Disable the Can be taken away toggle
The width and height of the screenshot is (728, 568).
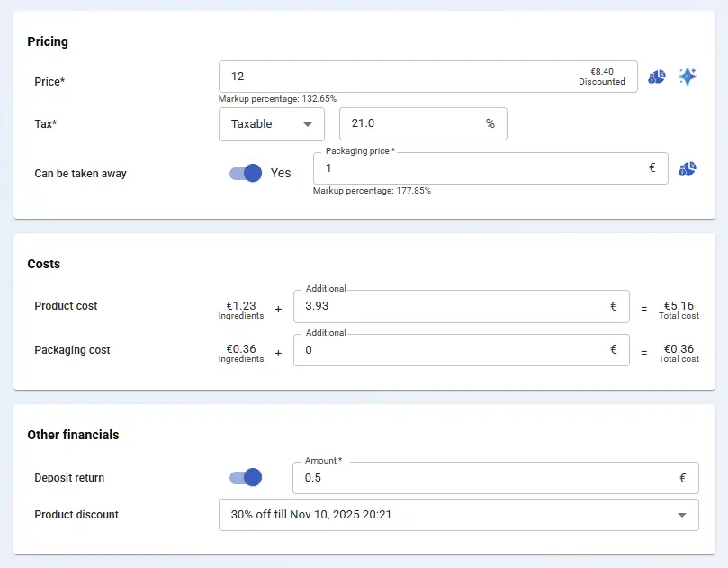[x=245, y=173]
